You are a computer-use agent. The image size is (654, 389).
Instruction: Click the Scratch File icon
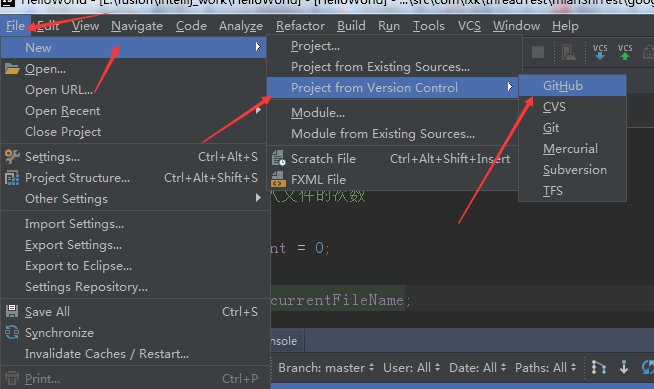278,158
